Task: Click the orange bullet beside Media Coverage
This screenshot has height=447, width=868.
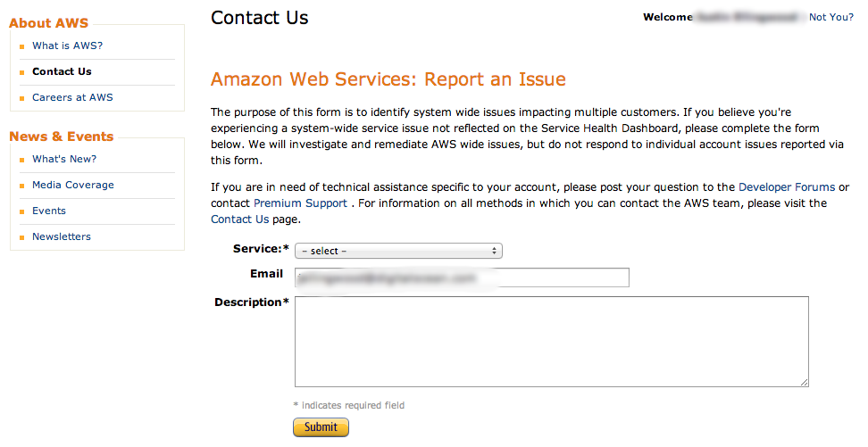Action: pyautogui.click(x=22, y=186)
